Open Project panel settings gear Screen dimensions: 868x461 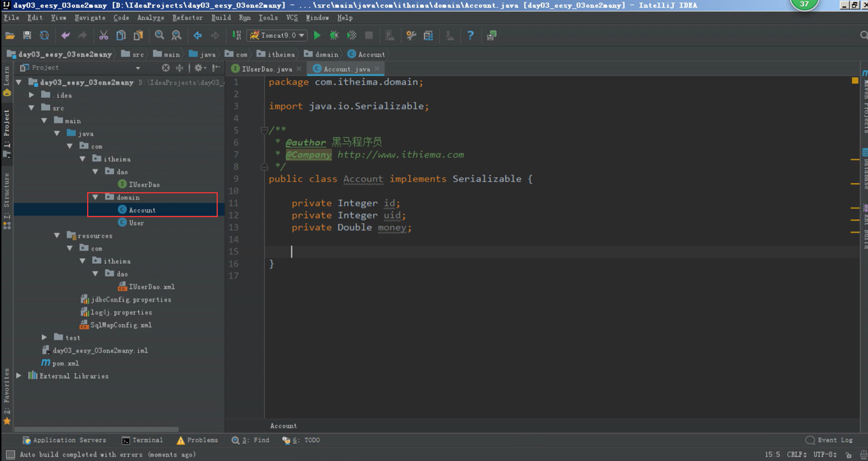199,68
